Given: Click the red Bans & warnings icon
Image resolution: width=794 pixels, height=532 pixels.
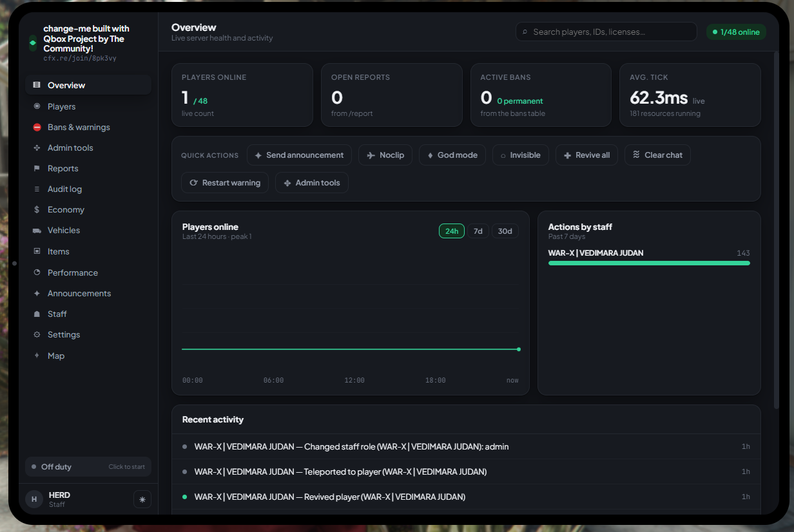Looking at the screenshot, I should [37, 127].
